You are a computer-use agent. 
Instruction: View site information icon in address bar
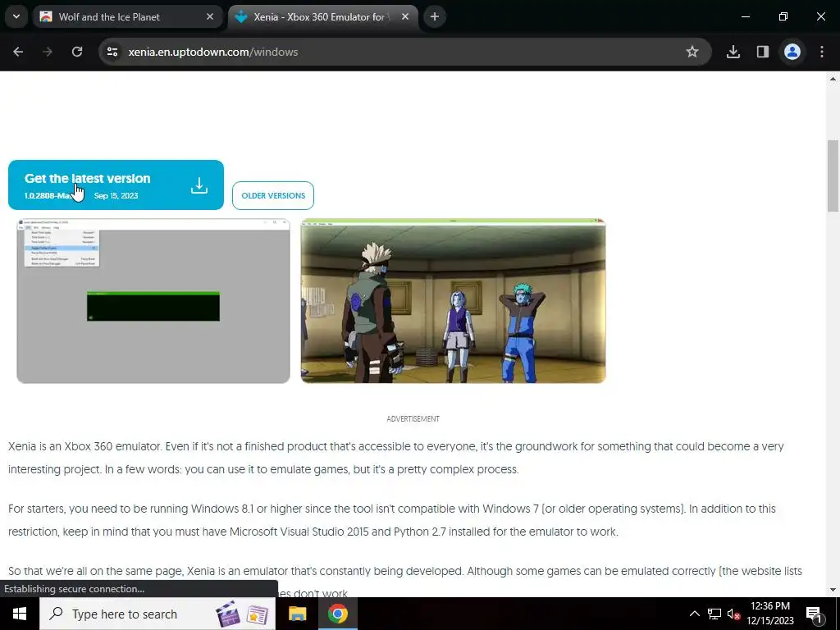pyautogui.click(x=112, y=52)
